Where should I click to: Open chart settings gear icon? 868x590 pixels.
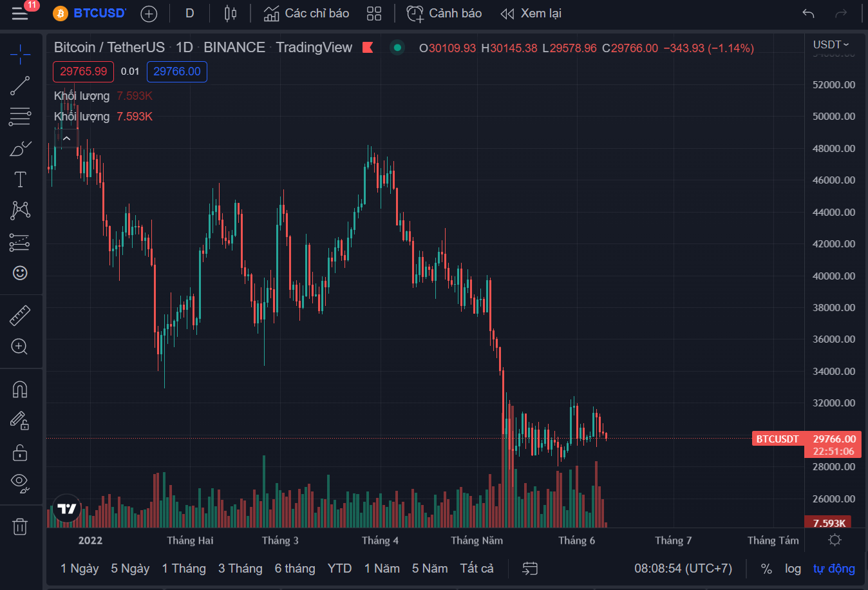click(x=835, y=540)
